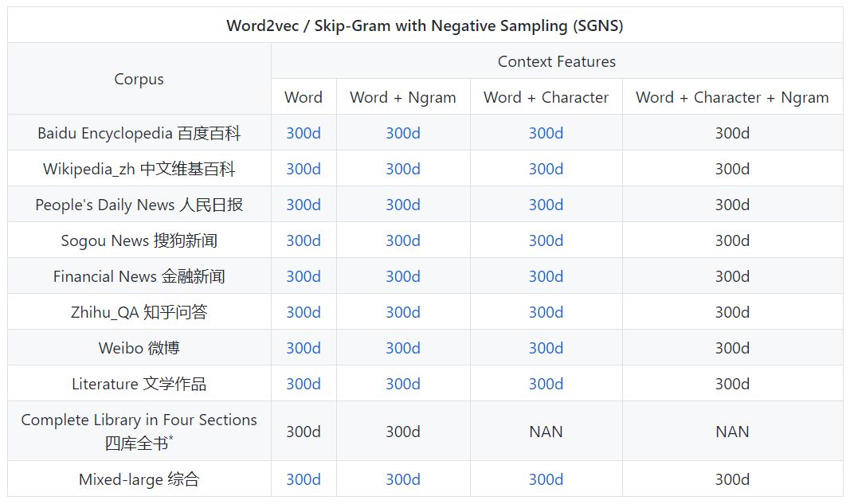Image resolution: width=850 pixels, height=504 pixels.
Task: Open Financial News Word 300d link
Action: coord(304,275)
